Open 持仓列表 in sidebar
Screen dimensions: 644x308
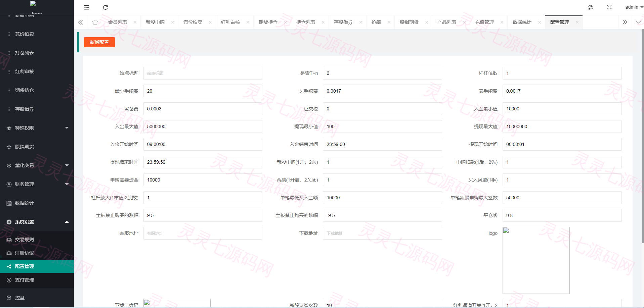37,53
